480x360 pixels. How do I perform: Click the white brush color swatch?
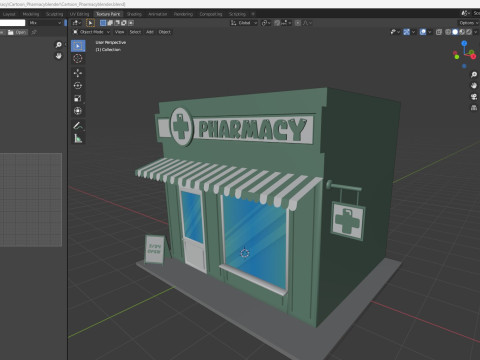pos(12,23)
